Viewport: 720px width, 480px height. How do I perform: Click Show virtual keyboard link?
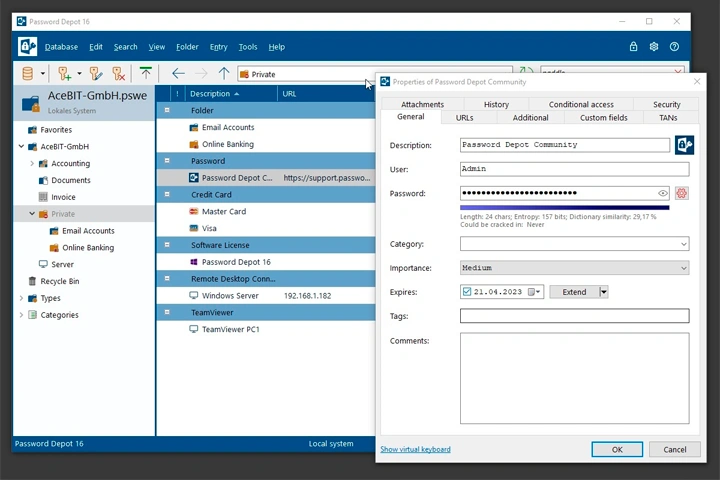[415, 449]
